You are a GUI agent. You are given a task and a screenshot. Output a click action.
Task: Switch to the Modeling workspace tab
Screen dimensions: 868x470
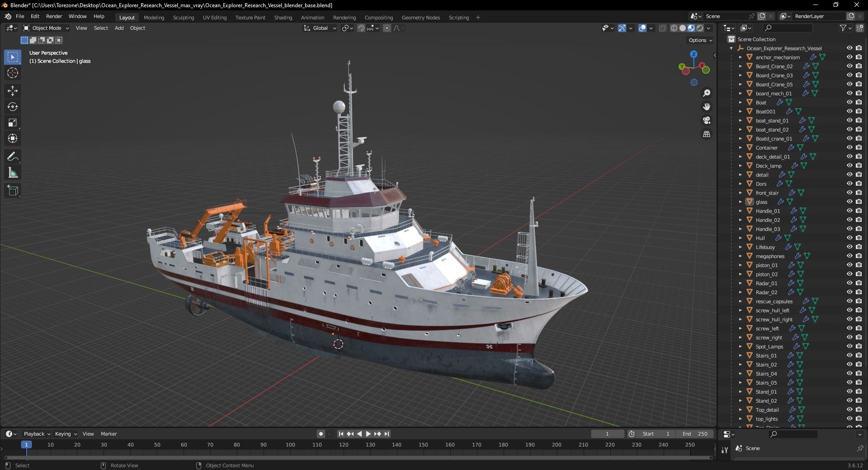(x=154, y=18)
